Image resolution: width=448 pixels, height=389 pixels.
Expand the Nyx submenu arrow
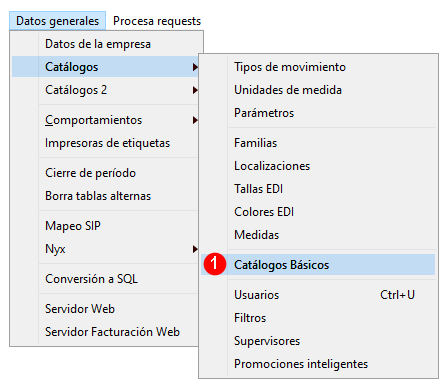[195, 249]
